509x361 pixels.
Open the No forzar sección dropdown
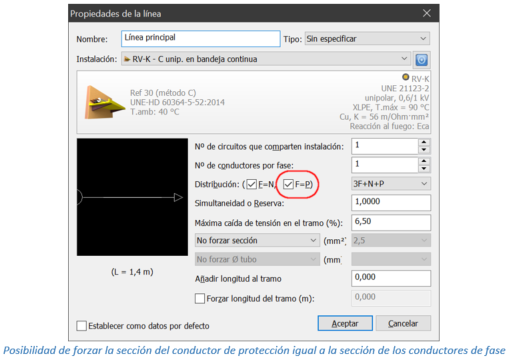tap(256, 240)
